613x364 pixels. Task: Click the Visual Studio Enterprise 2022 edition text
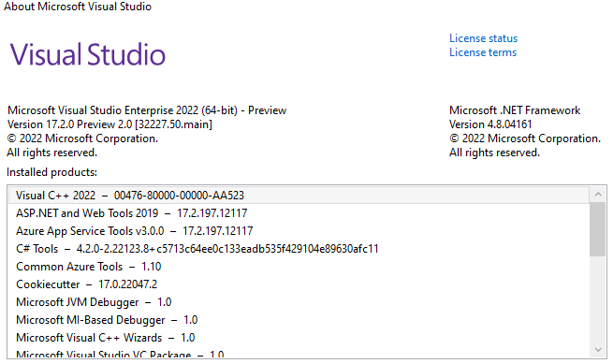pos(147,110)
